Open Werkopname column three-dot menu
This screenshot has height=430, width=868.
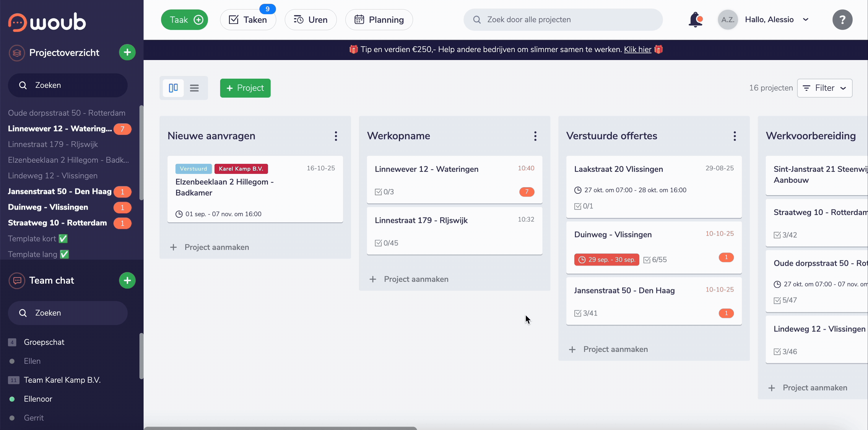[535, 136]
